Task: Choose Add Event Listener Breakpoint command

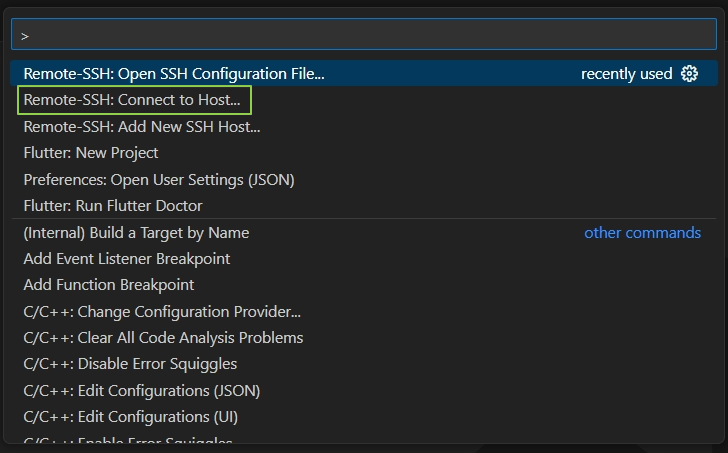Action: coord(364,259)
